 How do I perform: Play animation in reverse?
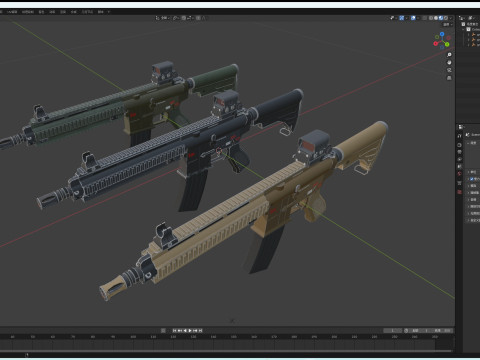click(185, 330)
